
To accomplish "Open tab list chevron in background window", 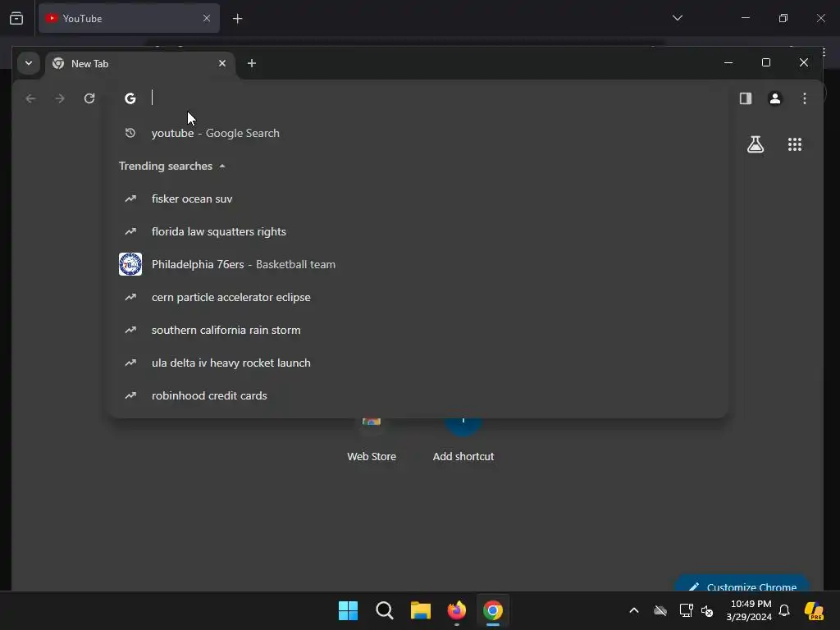I will coord(677,18).
